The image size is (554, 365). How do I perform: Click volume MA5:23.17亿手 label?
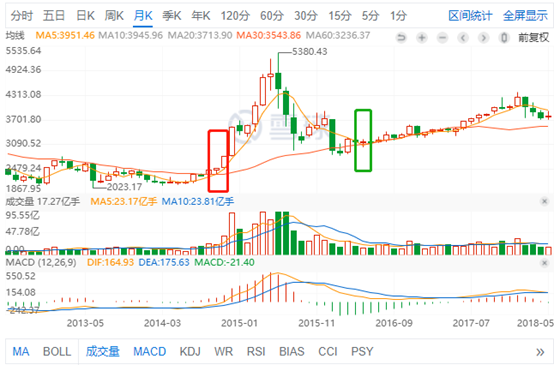pyautogui.click(x=124, y=202)
